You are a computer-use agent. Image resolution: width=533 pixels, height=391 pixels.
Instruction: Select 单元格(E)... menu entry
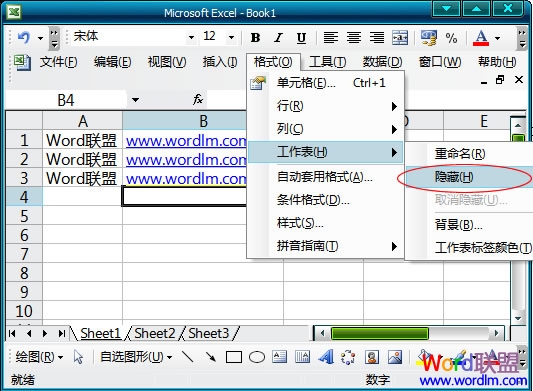tap(326, 83)
